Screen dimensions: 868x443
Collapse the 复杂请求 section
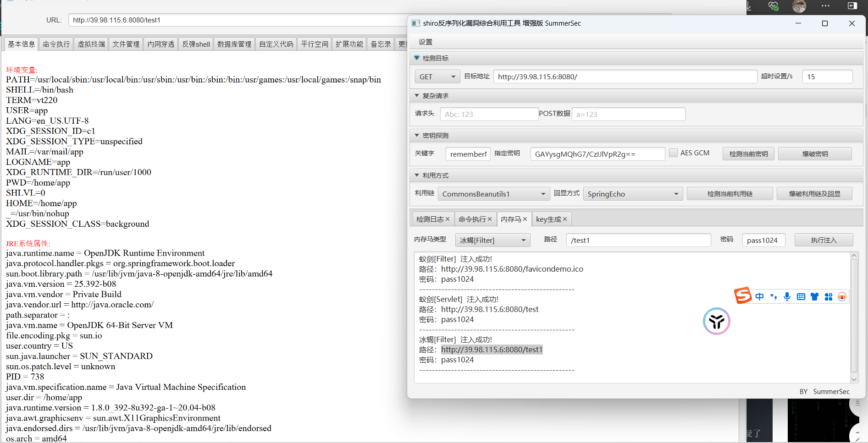(x=417, y=96)
